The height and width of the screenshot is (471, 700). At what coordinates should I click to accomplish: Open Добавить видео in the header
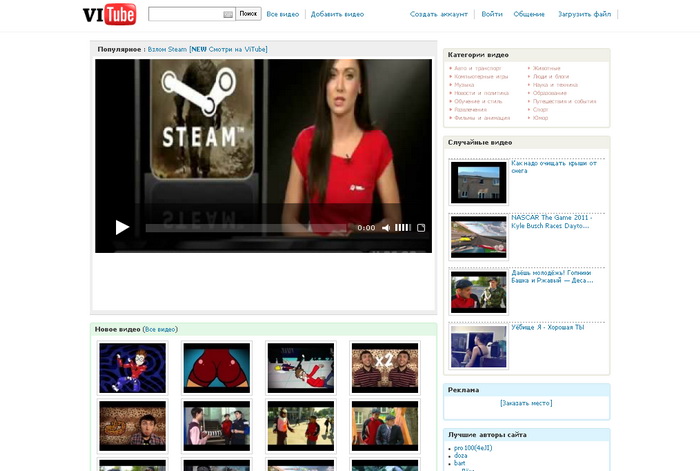click(337, 14)
